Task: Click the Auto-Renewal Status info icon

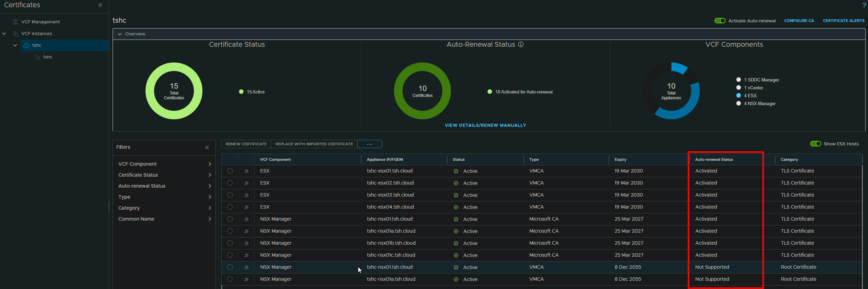Action: click(x=521, y=44)
